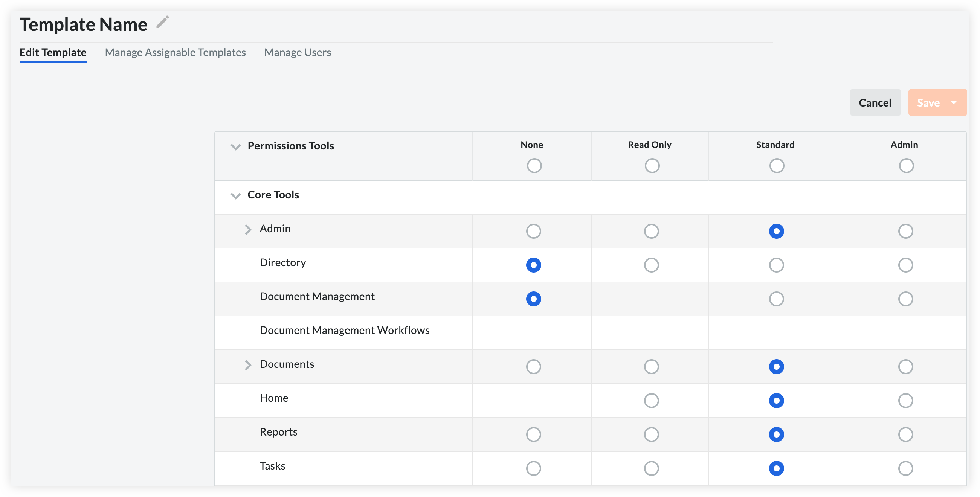This screenshot has width=980, height=497.
Task: Switch to Manage Assignable Templates tab
Action: (176, 52)
